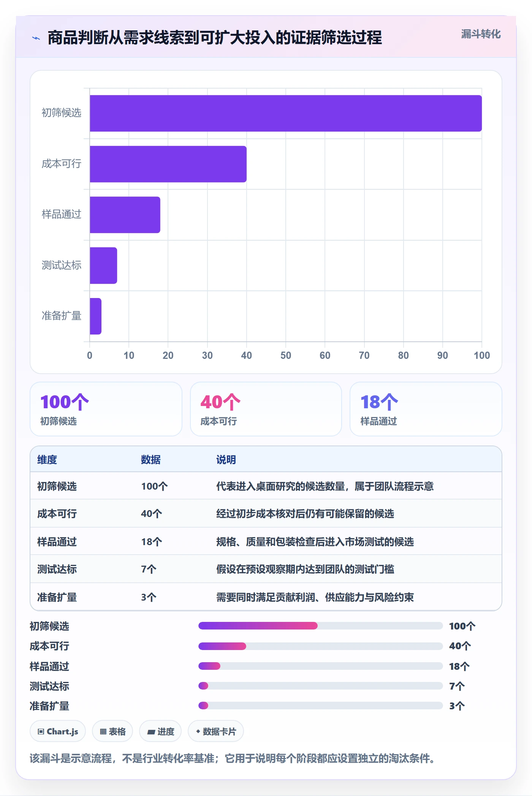Click the description 假设在预设观察期内达到团队的测试门槛

tap(305, 569)
